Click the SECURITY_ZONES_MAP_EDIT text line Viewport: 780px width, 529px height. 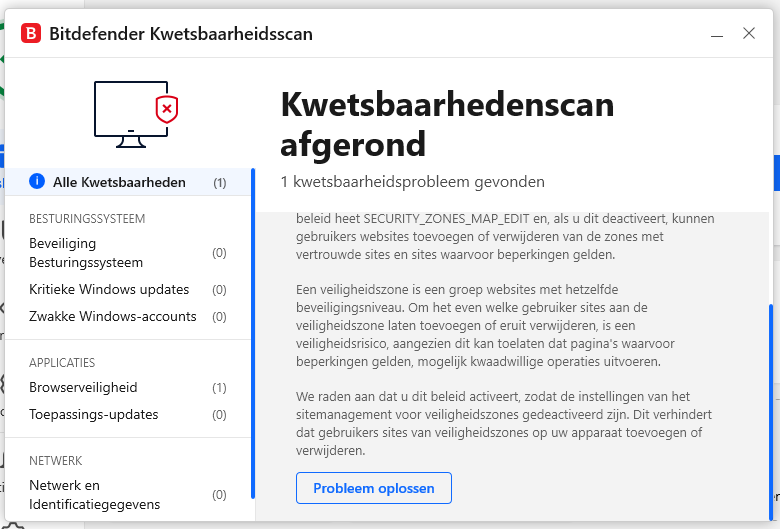pyautogui.click(x=505, y=218)
